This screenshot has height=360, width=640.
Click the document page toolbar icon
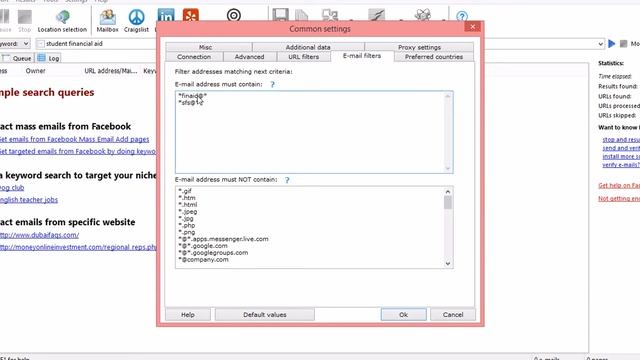pos(302,15)
